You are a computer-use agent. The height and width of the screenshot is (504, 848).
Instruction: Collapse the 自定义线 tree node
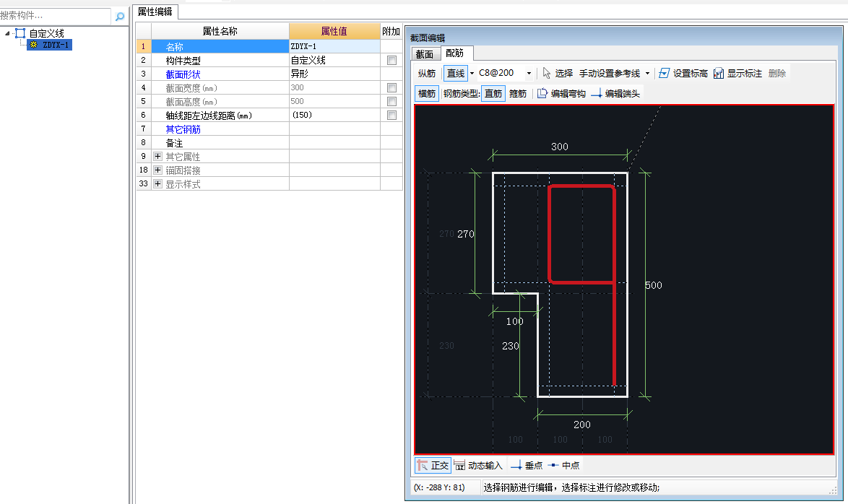tap(7, 33)
